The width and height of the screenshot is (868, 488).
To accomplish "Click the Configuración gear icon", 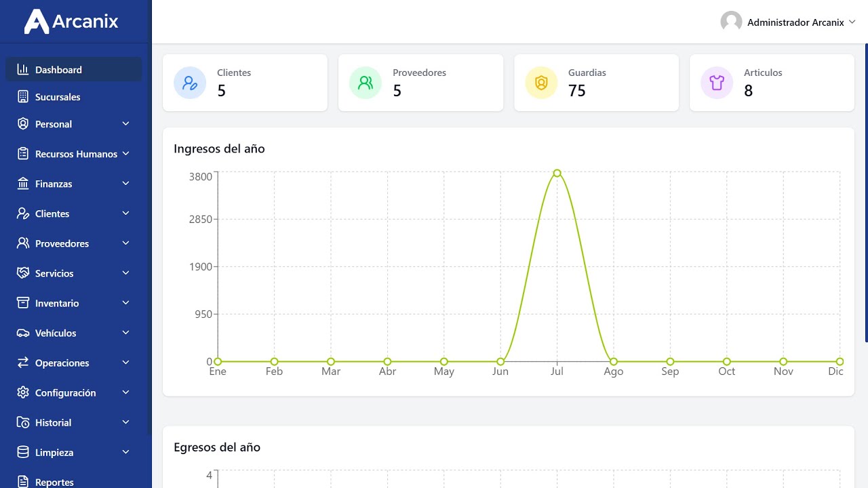I will point(23,392).
